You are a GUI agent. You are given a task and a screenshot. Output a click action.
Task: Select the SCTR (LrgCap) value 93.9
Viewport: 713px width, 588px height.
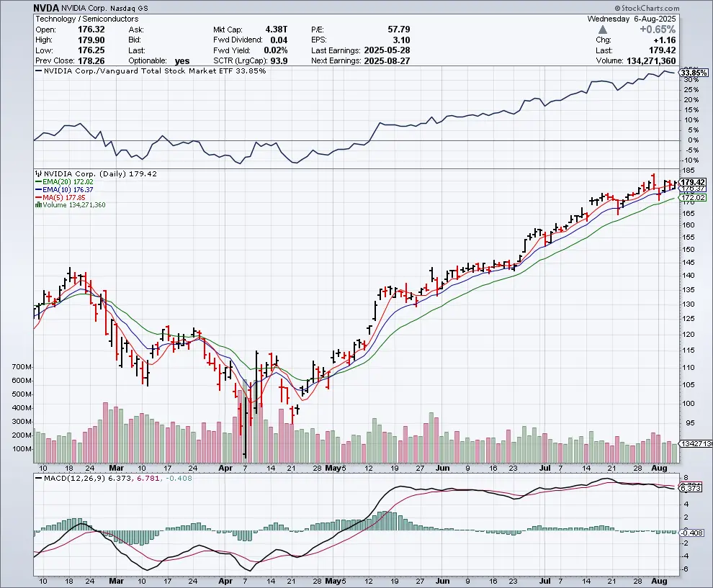click(x=279, y=61)
